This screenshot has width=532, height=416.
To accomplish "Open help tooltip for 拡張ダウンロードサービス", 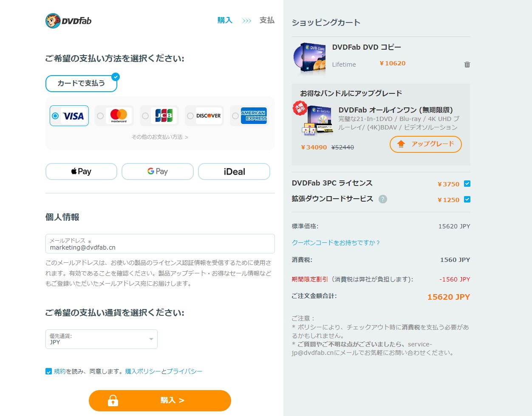I will 383,199.
